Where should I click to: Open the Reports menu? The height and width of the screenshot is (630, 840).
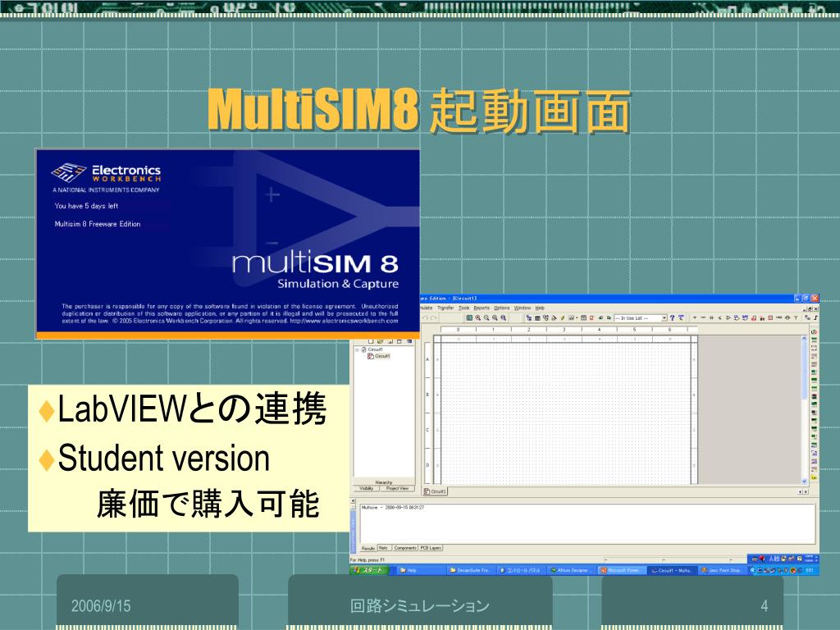coord(482,308)
